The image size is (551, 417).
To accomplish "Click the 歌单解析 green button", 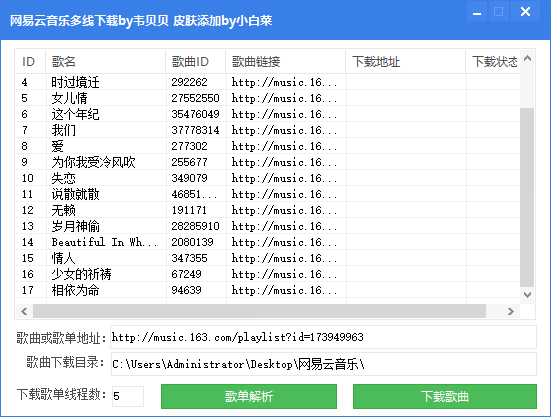I will point(249,396).
